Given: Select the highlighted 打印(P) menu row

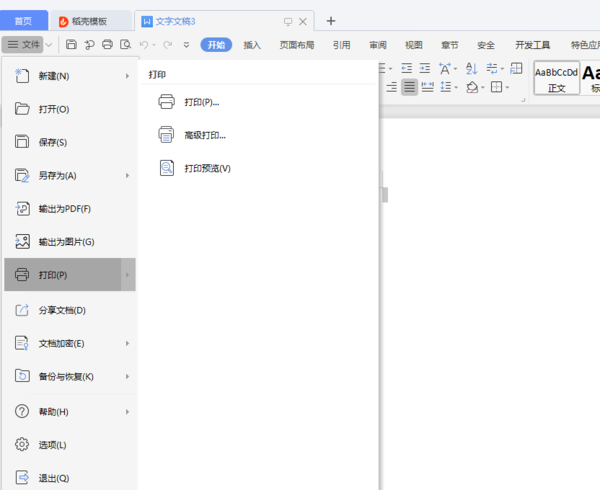Looking at the screenshot, I should (70, 275).
